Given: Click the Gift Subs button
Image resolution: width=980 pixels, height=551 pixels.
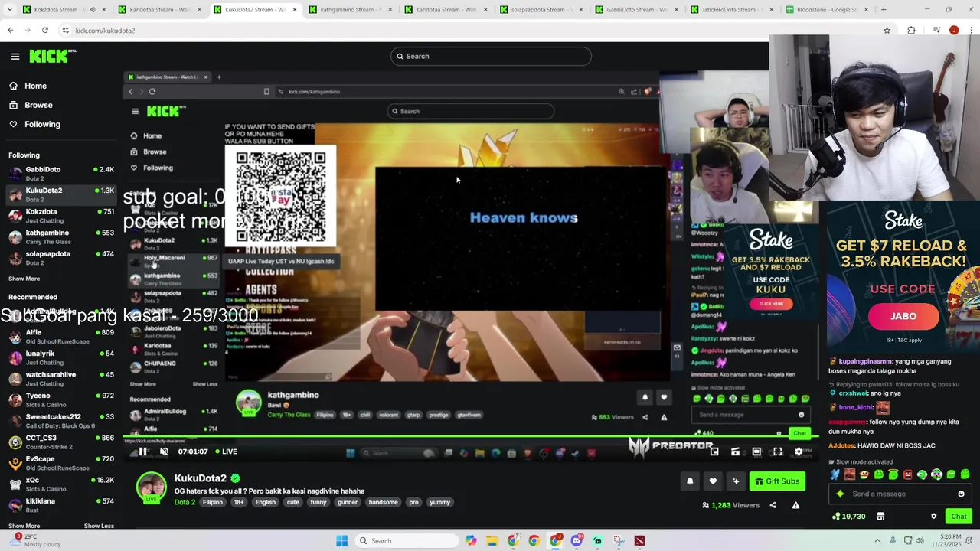Looking at the screenshot, I should pos(777,481).
